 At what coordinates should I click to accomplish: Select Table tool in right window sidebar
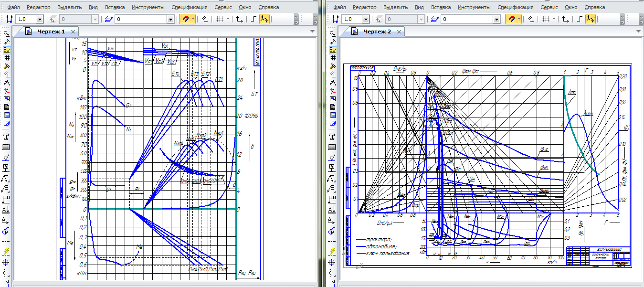[332, 147]
